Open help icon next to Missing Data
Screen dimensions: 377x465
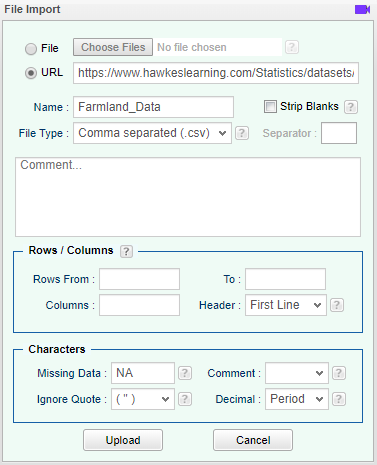coord(185,373)
